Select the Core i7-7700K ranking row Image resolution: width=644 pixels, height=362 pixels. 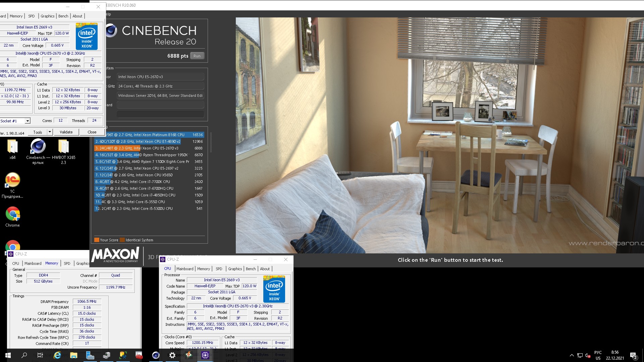pos(149,182)
